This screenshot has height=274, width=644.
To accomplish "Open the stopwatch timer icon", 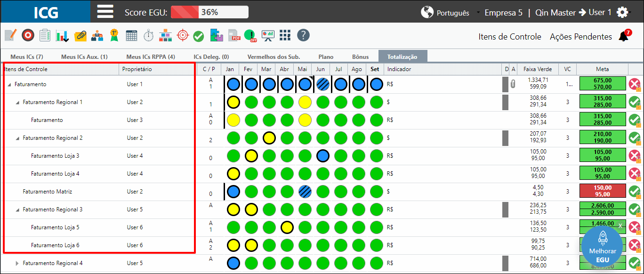I will (148, 35).
